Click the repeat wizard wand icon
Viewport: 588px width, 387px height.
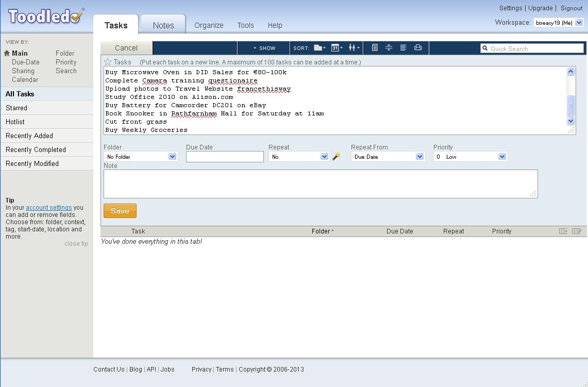point(337,156)
